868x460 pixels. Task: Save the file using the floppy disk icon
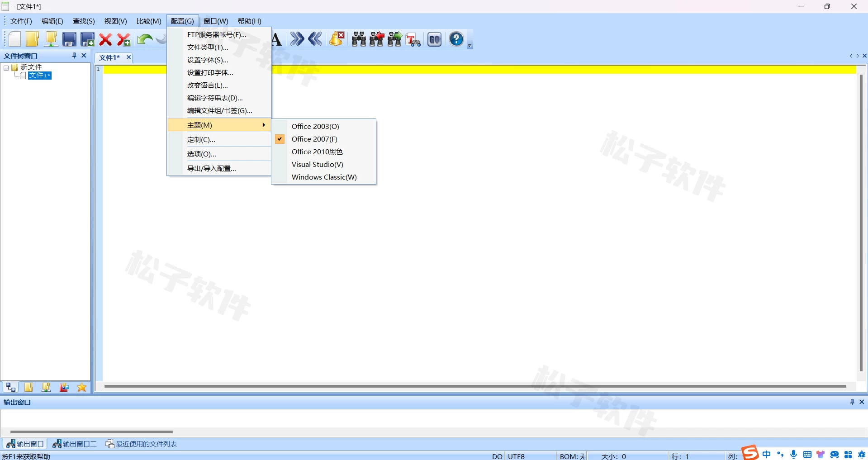click(x=69, y=39)
